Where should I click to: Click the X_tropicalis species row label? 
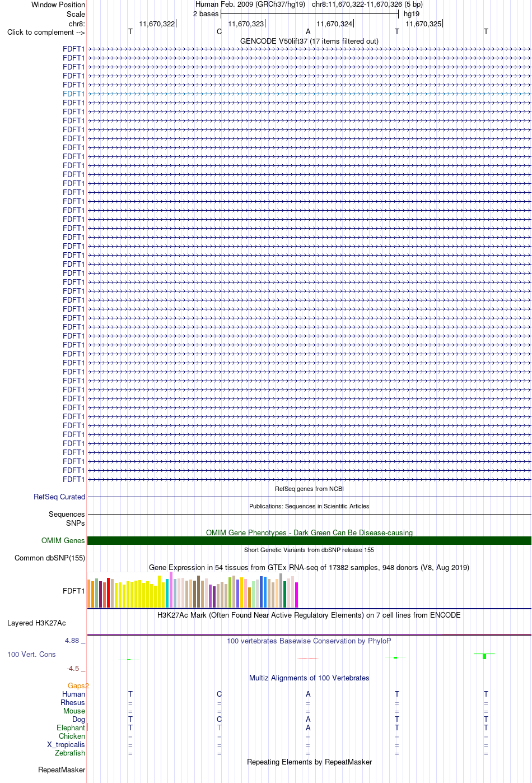click(66, 744)
